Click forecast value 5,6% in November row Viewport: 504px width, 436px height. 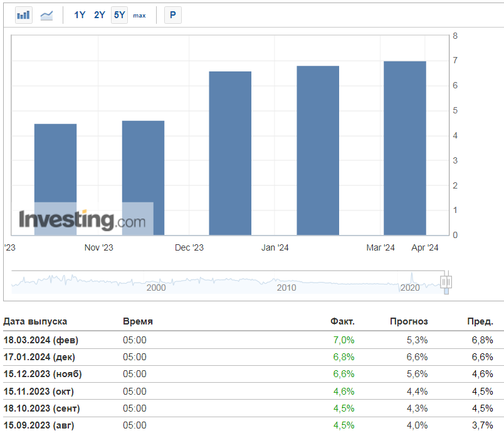tap(417, 374)
